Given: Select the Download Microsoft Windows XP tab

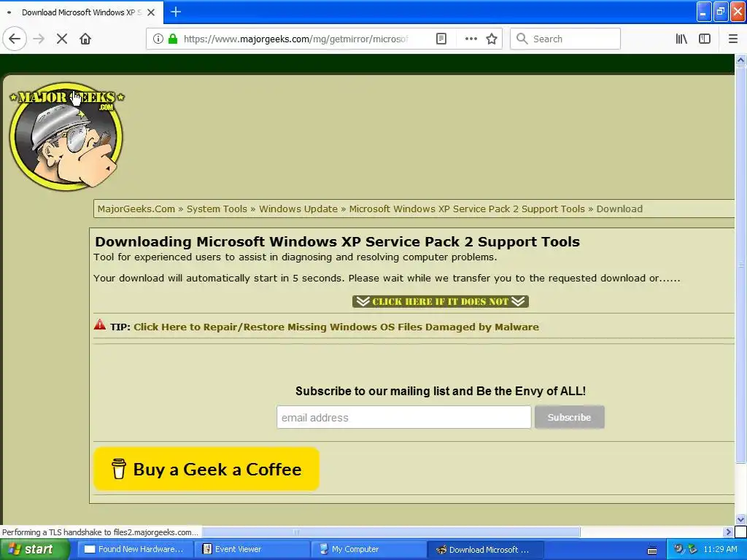Looking at the screenshot, I should click(82, 12).
